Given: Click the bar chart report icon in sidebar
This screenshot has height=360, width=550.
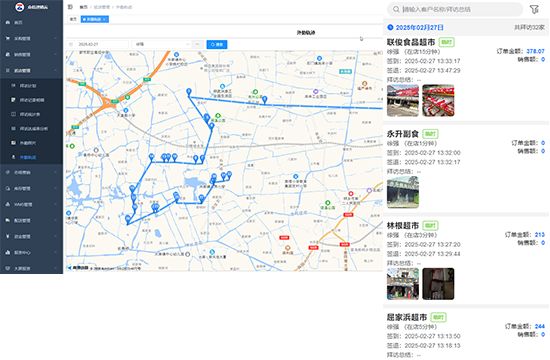Looking at the screenshot, I should coord(8,252).
